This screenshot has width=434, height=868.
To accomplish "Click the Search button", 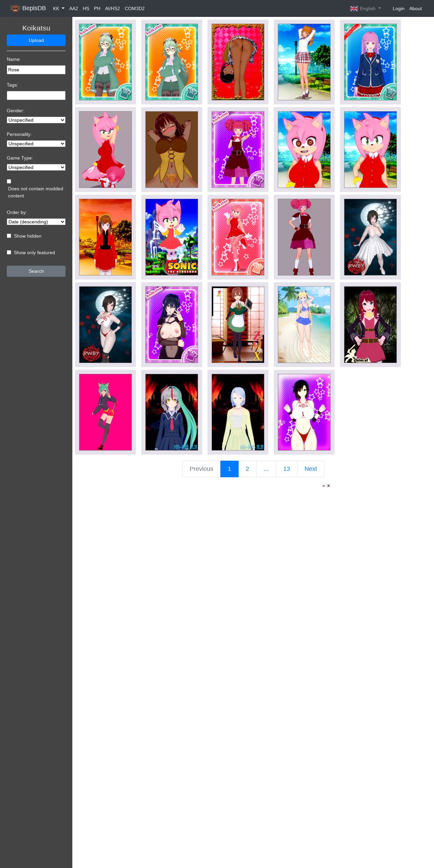I will tap(36, 271).
